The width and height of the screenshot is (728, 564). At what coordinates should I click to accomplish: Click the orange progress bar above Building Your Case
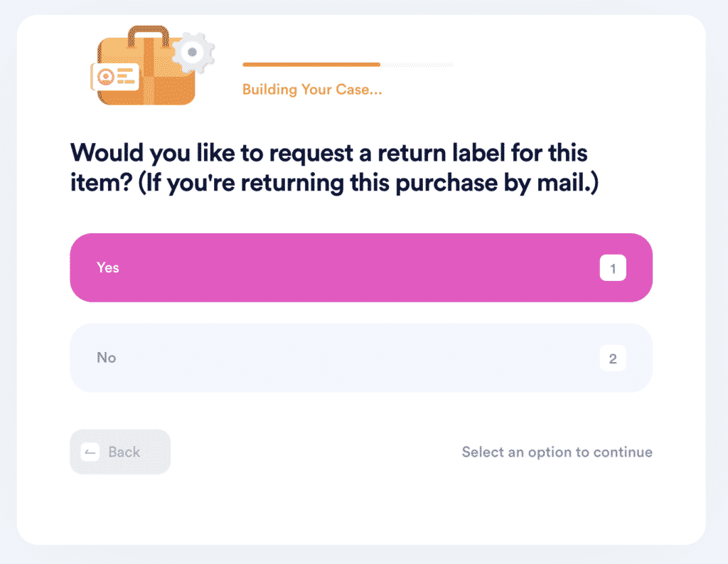(x=311, y=64)
